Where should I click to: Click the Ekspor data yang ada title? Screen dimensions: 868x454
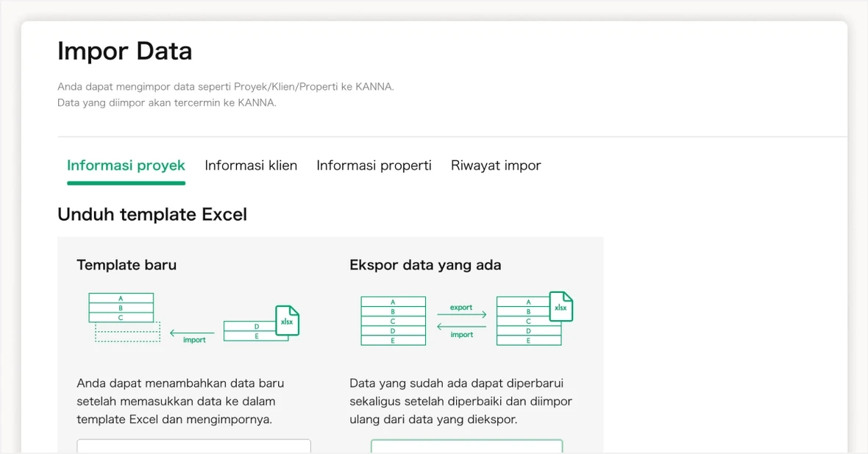pyautogui.click(x=425, y=265)
